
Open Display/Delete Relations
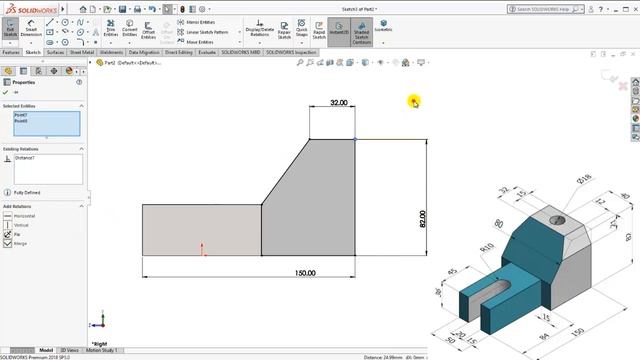coord(260,28)
